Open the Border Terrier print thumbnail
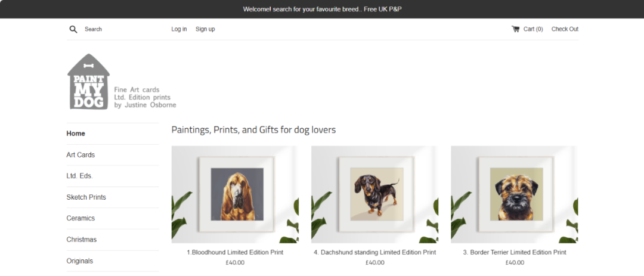The width and height of the screenshot is (644, 276). point(514,194)
